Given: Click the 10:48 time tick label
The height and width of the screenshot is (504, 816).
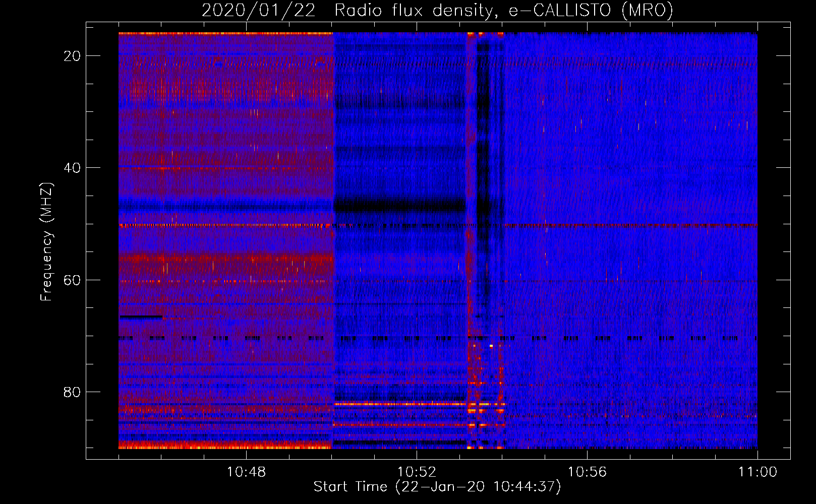Looking at the screenshot, I should [x=246, y=472].
